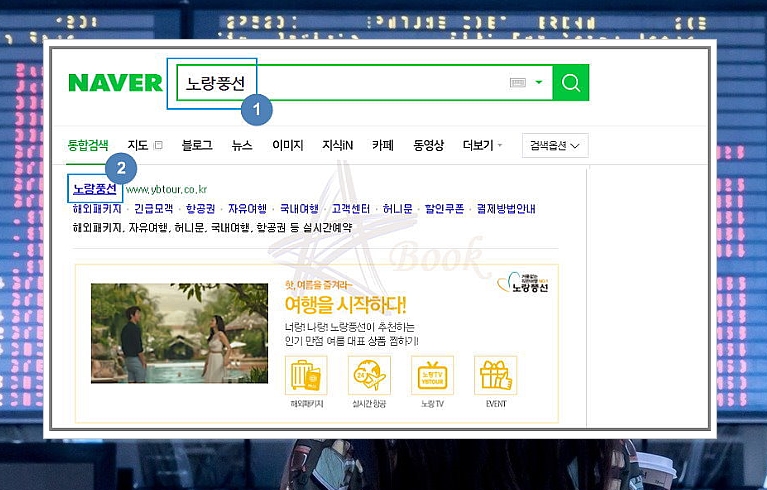This screenshot has height=490, width=767.
Task: Switch to the 지식iN tab
Action: (338, 145)
